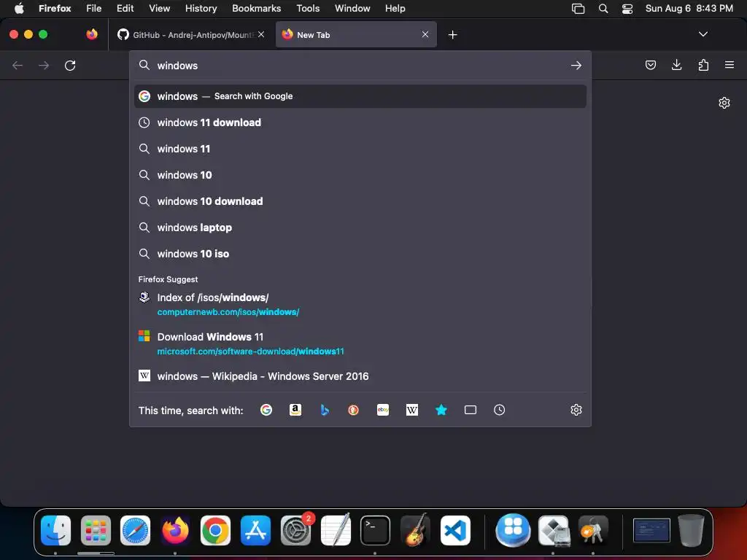Expand the list all tabs chevron
The height and width of the screenshot is (560, 747).
coord(703,34)
